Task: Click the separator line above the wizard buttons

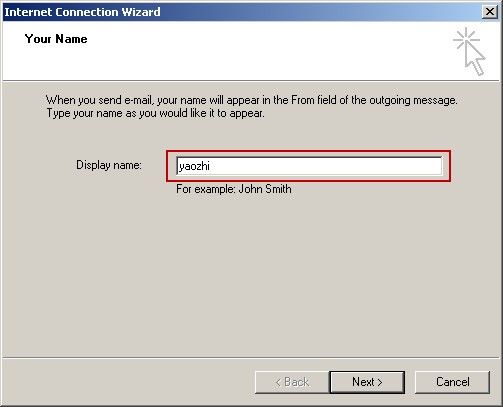Action: pos(251,358)
